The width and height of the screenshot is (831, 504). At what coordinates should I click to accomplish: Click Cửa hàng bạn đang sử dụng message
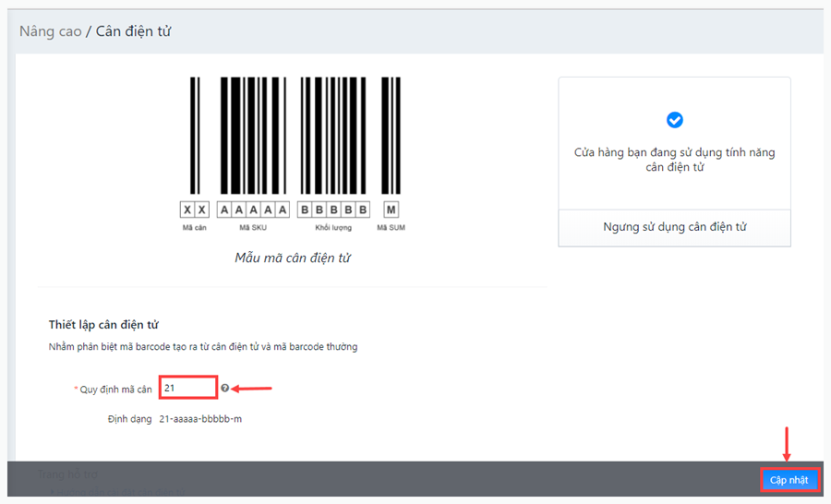674,160
